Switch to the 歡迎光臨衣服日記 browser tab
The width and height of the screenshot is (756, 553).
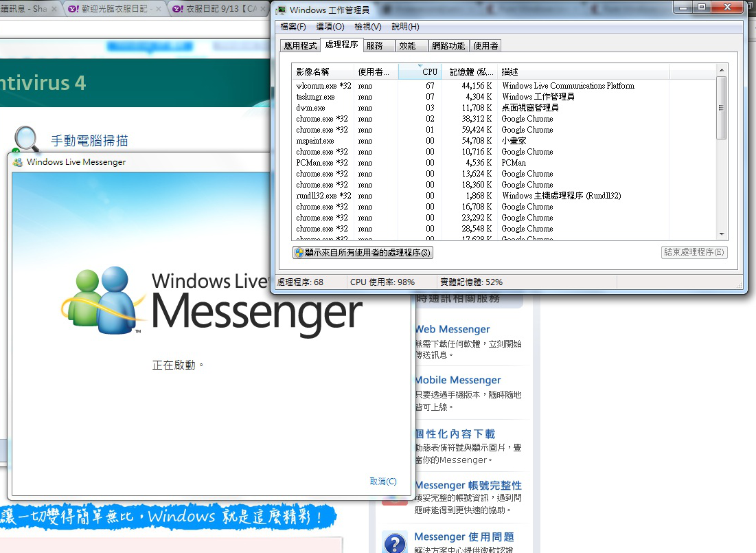click(115, 9)
